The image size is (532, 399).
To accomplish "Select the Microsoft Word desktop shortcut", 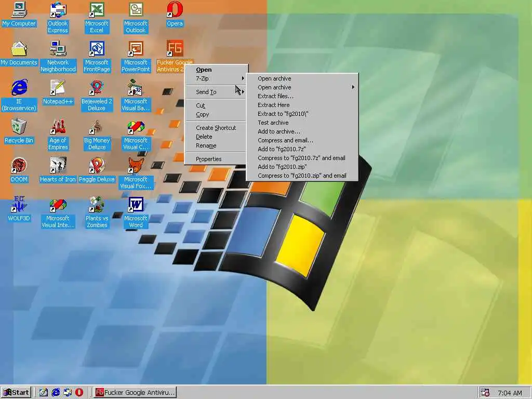I will coord(136,212).
